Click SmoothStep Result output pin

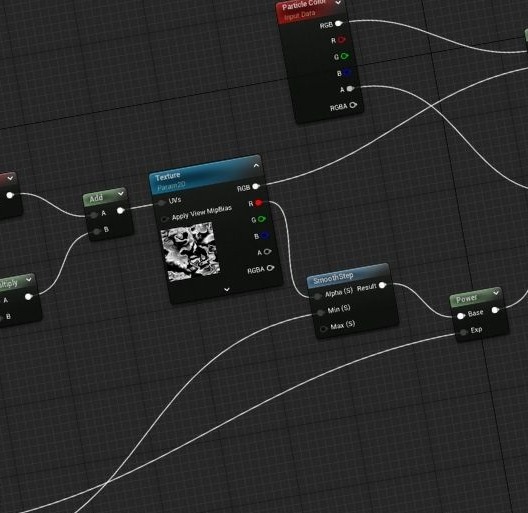point(382,285)
